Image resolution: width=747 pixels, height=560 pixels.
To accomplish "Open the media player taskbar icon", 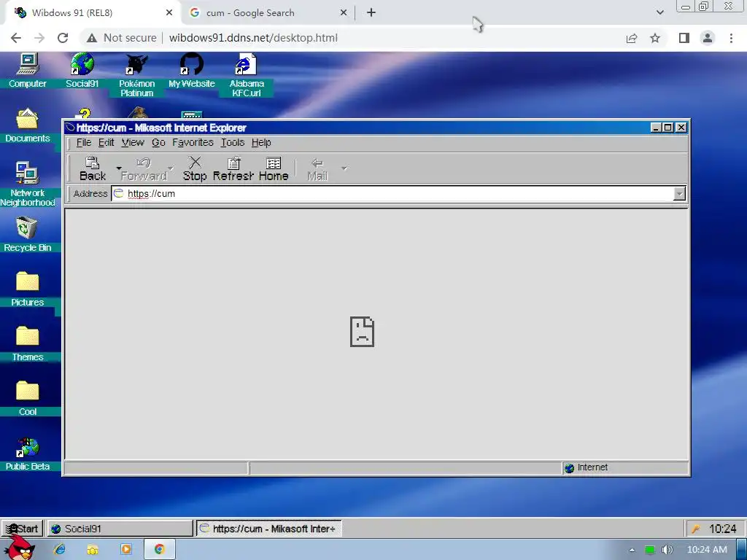I will pos(126,550).
